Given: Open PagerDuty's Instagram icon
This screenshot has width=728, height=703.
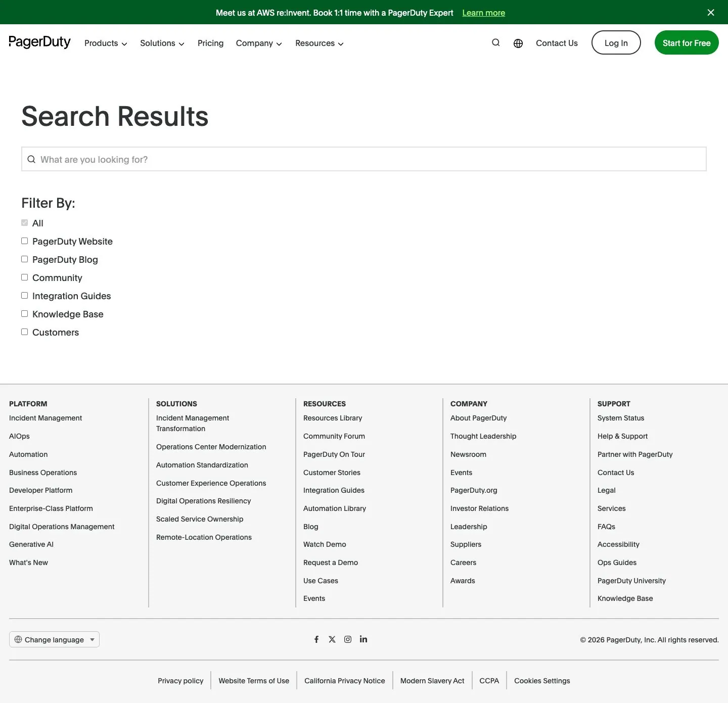Looking at the screenshot, I should (348, 639).
